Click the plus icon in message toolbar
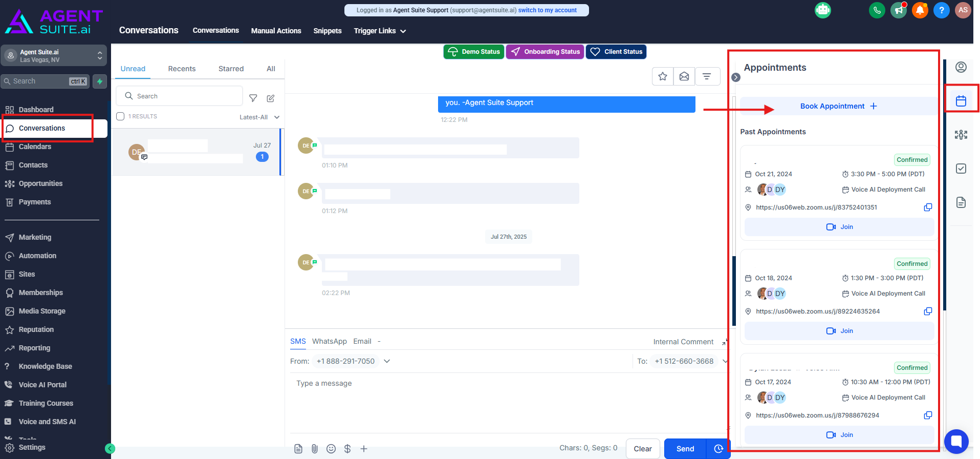 tap(364, 449)
